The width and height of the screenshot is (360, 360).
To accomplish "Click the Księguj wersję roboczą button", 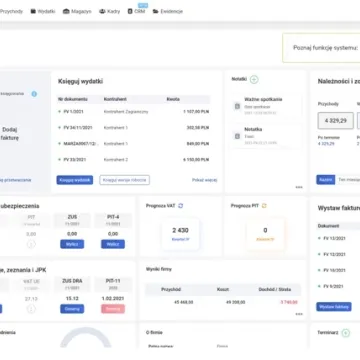I will (125, 180).
